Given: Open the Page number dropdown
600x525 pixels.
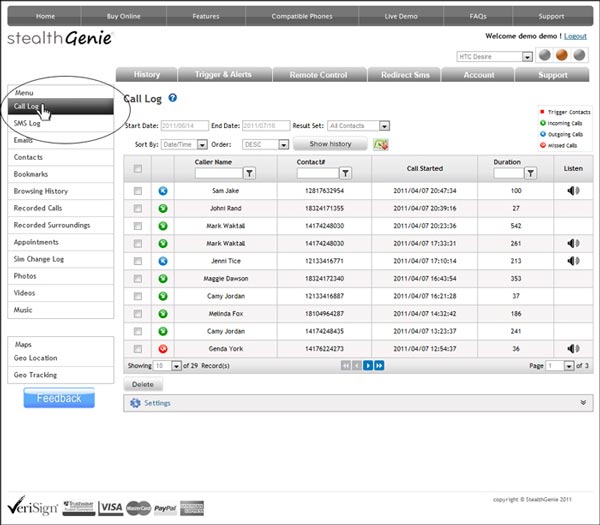Looking at the screenshot, I should (560, 366).
